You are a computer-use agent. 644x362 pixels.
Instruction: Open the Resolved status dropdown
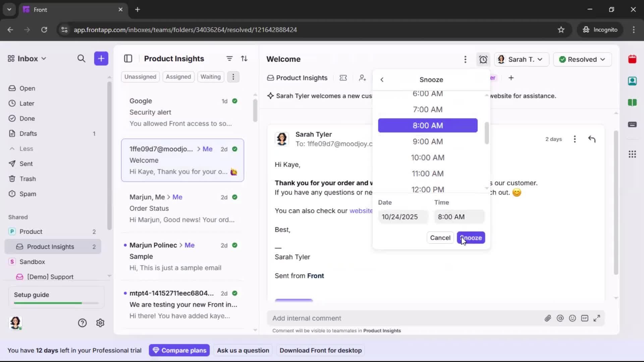pos(582,59)
